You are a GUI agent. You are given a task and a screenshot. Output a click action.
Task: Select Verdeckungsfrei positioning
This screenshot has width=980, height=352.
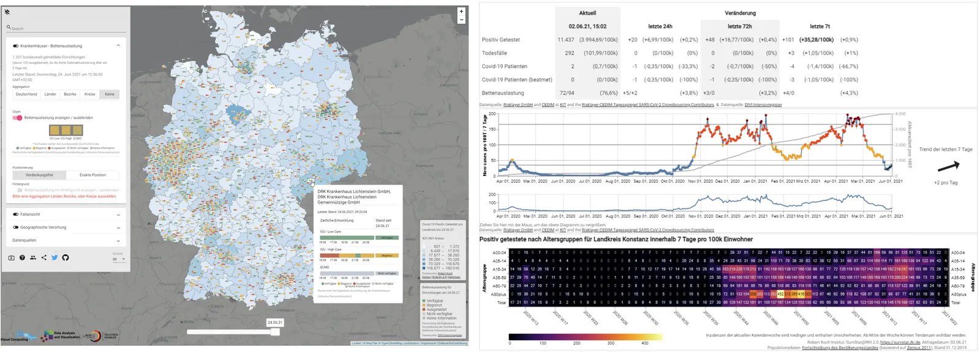click(x=39, y=175)
